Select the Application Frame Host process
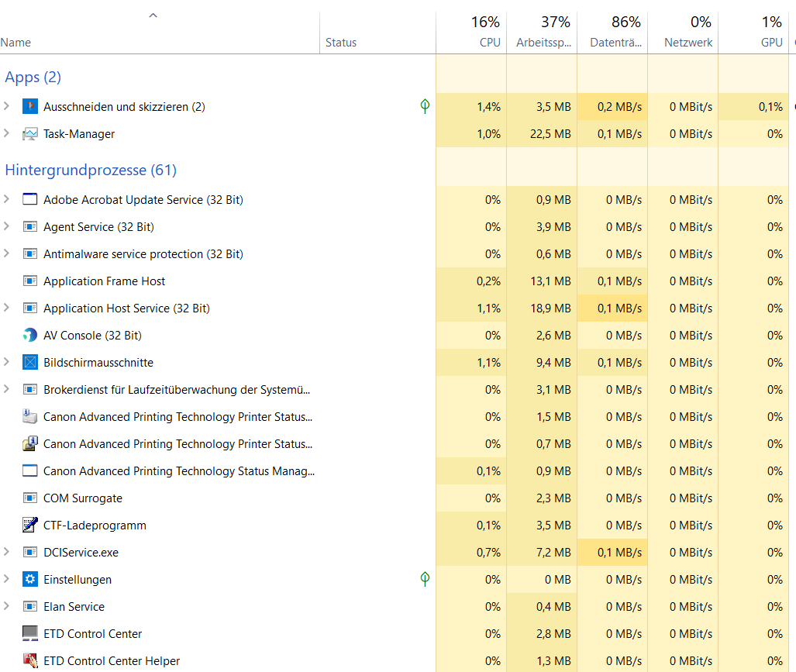 [104, 281]
